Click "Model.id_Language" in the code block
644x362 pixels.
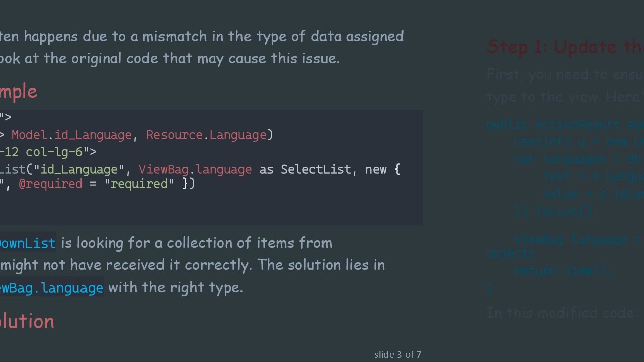(71, 135)
